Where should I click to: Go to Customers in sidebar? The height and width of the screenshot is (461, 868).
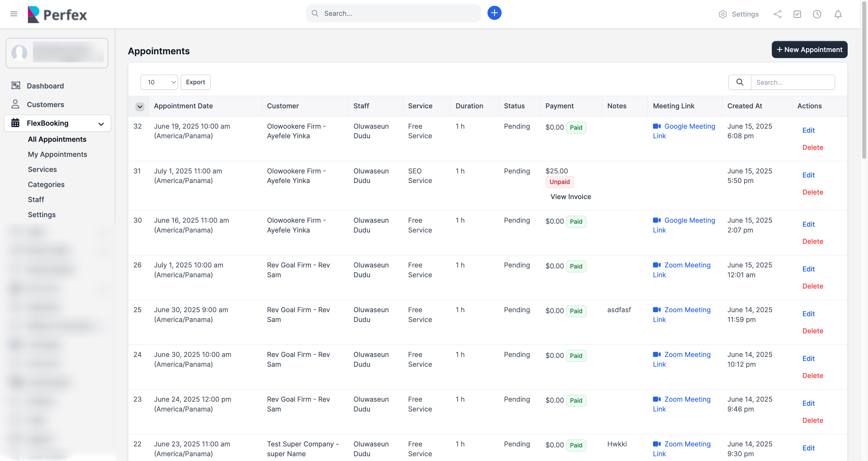coord(45,105)
